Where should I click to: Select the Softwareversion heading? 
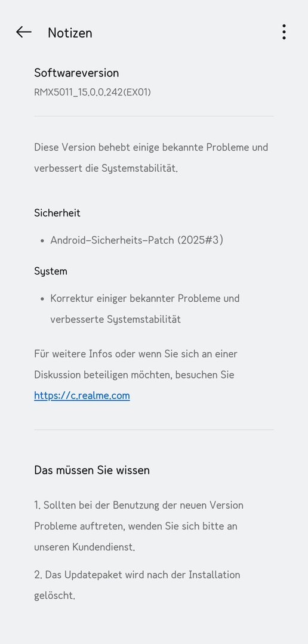76,73
